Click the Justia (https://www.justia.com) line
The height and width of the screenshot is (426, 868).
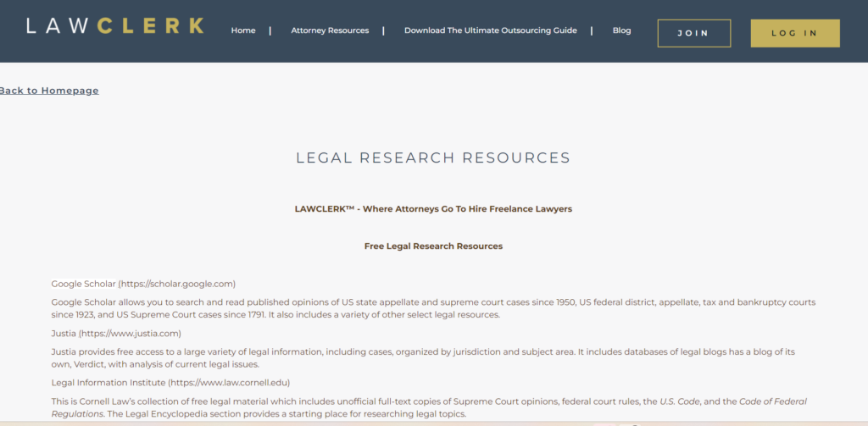tap(116, 334)
